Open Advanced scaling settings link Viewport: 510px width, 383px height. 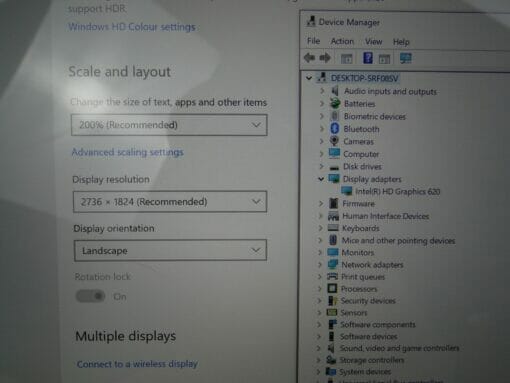(x=128, y=152)
